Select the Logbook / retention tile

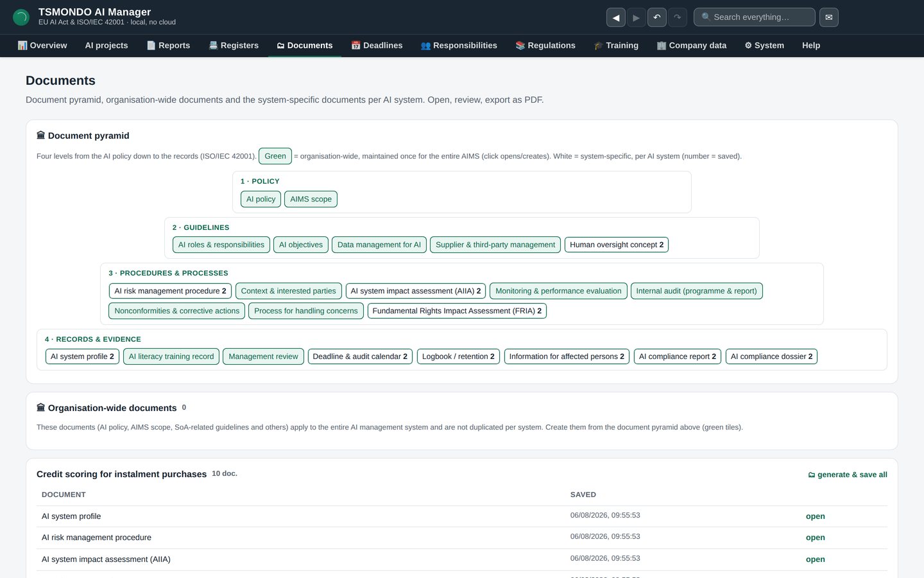[458, 356]
